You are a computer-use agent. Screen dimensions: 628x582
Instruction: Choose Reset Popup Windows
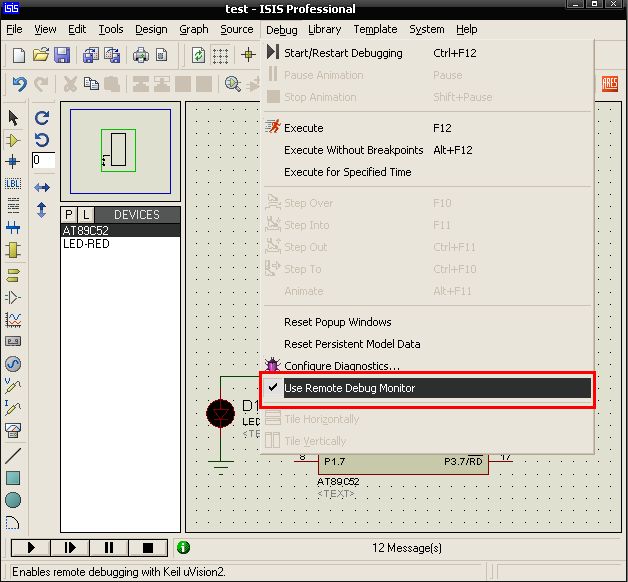(x=427, y=322)
